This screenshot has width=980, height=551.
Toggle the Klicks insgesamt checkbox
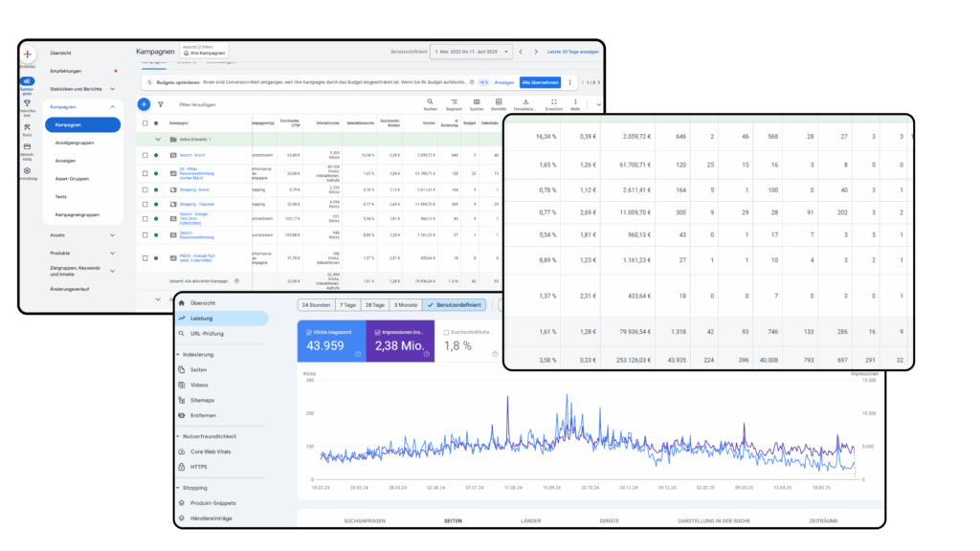click(307, 332)
